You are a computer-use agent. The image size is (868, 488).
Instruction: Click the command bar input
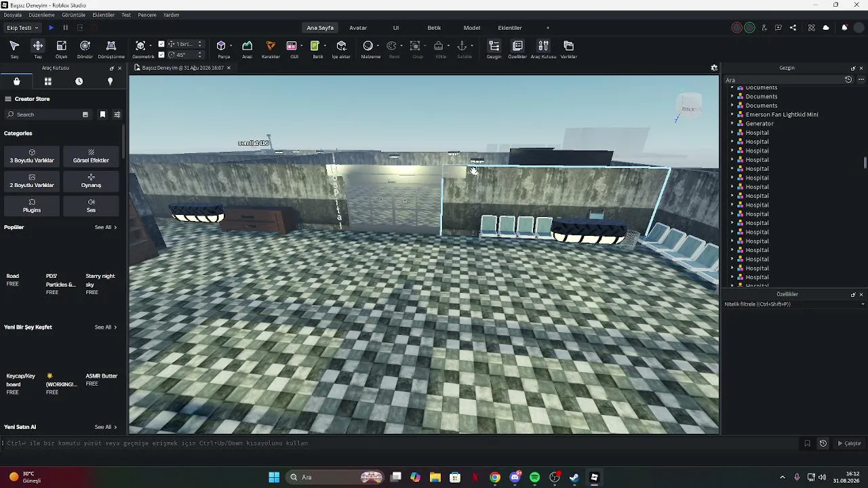pos(400,443)
